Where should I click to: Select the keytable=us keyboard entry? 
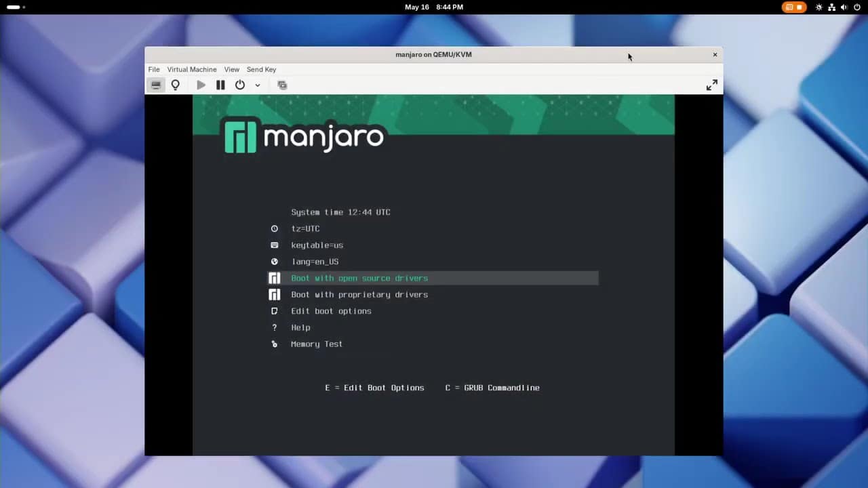(x=317, y=245)
